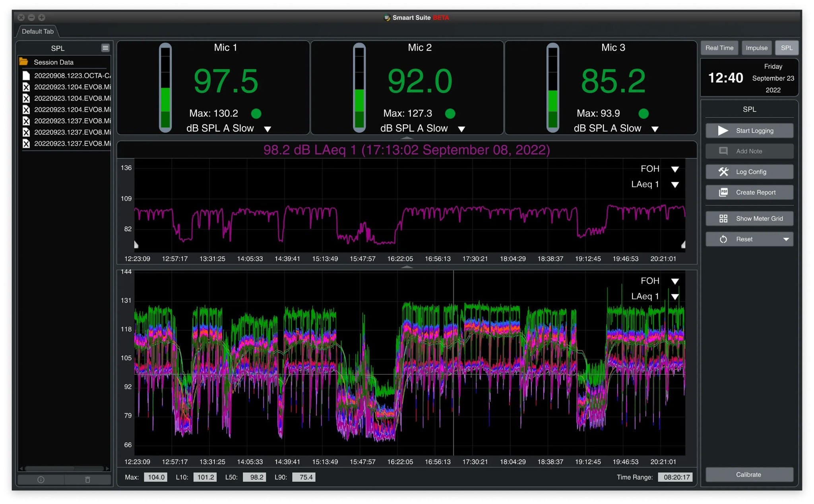Image resolution: width=814 pixels, height=504 pixels.
Task: Click the Reset circular-arrow icon
Action: [x=723, y=239]
